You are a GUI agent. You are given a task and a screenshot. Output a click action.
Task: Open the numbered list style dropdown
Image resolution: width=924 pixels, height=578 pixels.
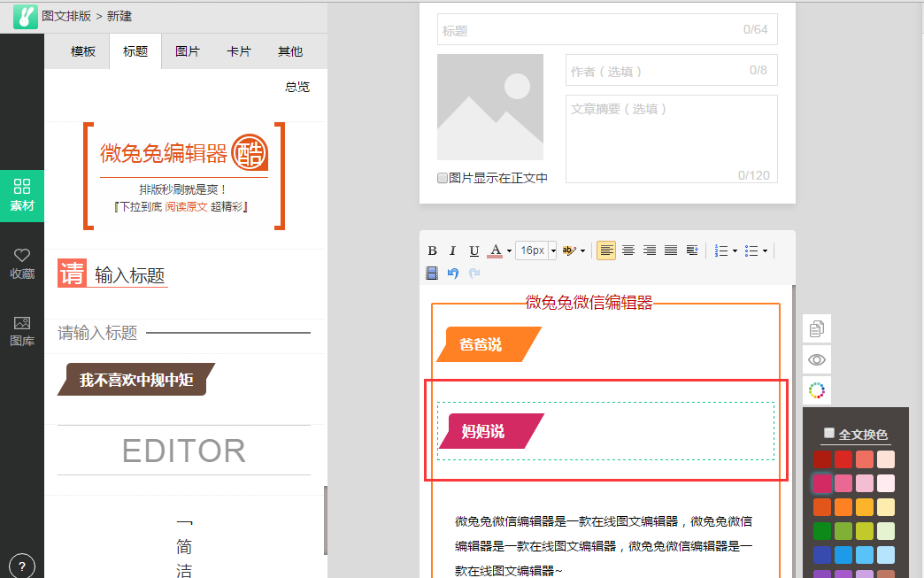coord(733,250)
